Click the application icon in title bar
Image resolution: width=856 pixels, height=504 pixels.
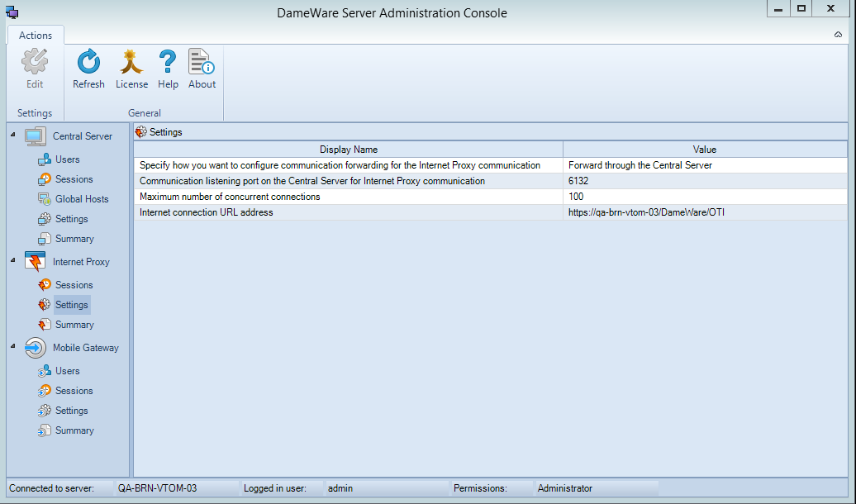(12, 12)
